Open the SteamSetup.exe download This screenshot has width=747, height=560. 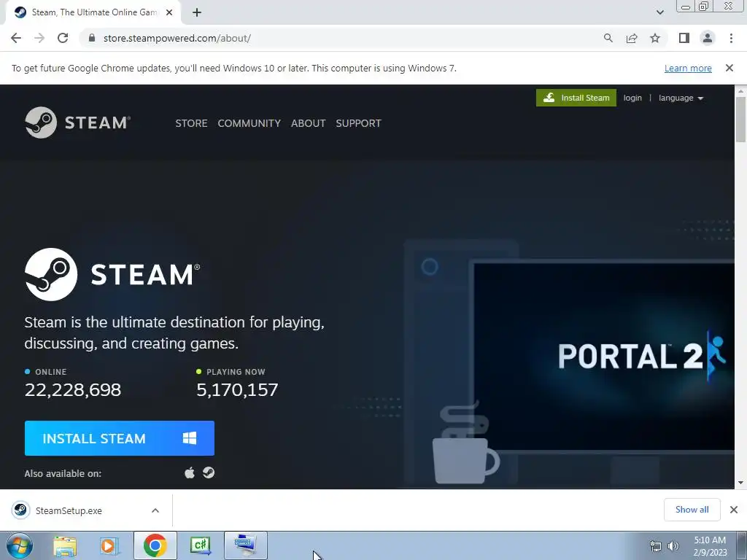pos(68,510)
